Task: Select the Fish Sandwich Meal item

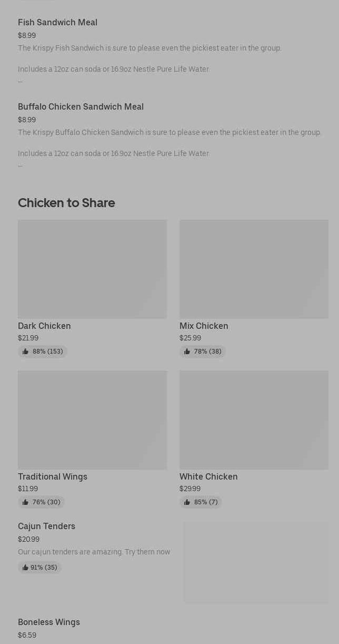Action: coord(57,22)
